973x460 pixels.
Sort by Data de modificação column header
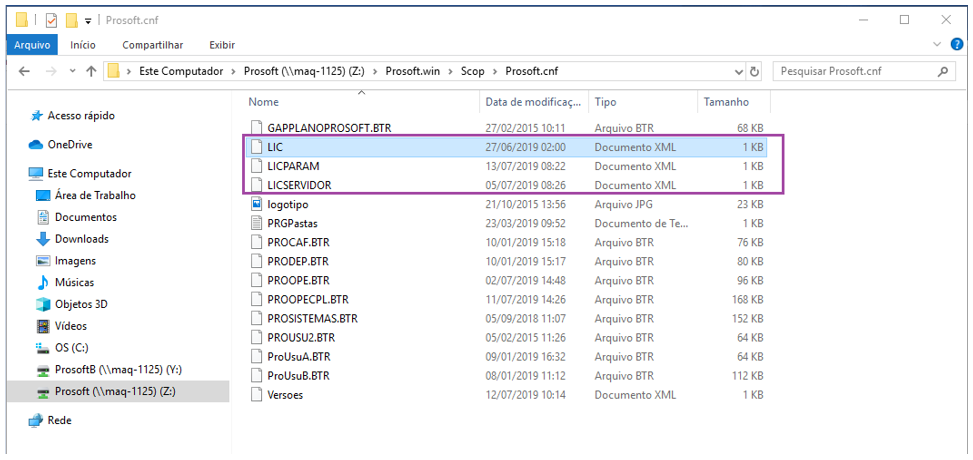coord(534,102)
